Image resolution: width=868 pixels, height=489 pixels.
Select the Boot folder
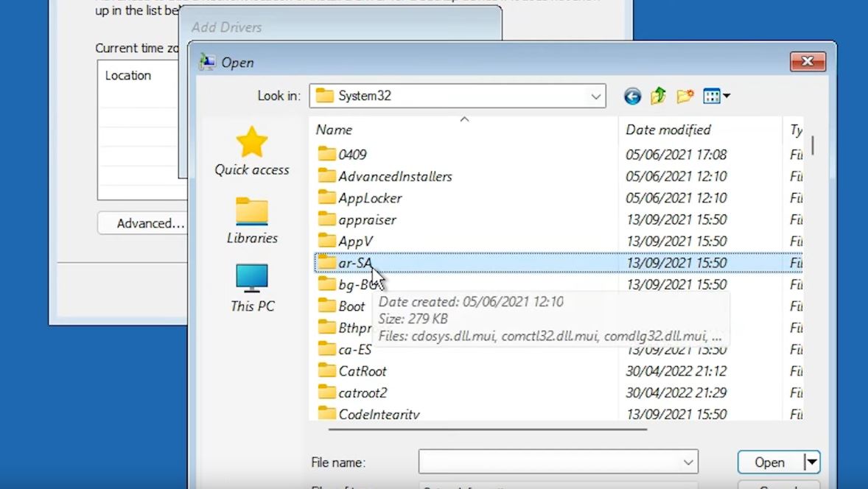(x=341, y=306)
